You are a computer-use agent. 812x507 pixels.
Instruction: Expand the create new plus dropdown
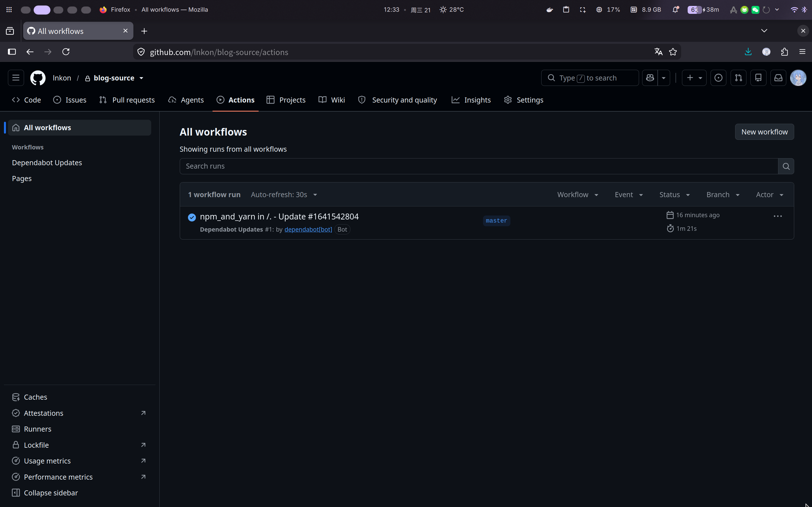[x=694, y=78]
